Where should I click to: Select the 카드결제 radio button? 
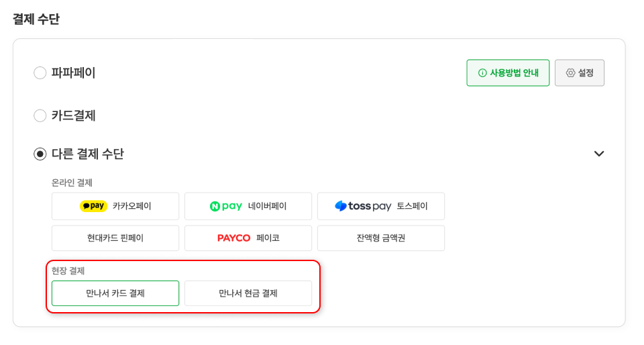click(x=40, y=115)
